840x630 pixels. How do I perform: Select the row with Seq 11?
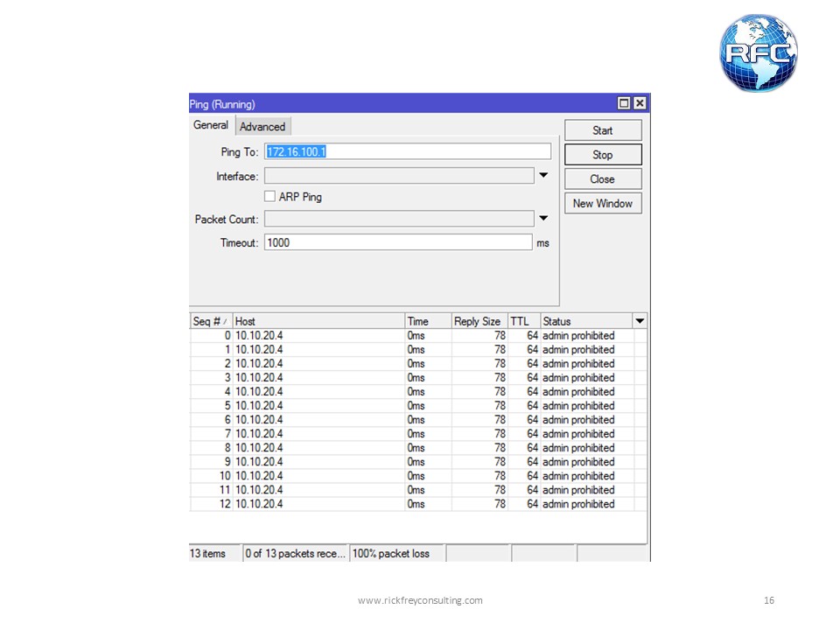coord(418,490)
